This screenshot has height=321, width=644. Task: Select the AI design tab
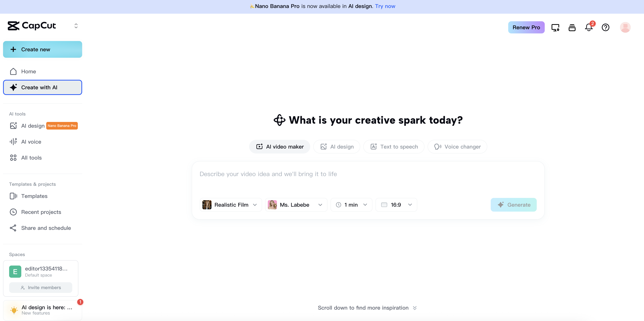[336, 146]
